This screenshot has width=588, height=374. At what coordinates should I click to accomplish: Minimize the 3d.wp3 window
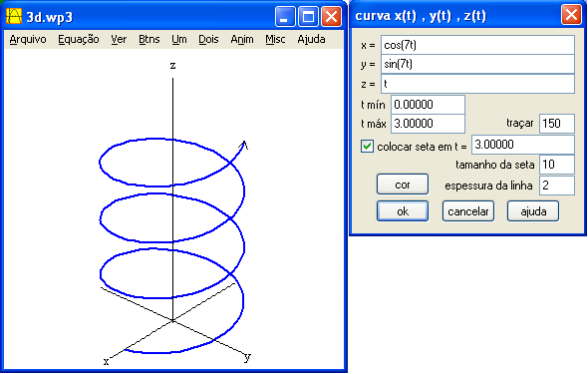(x=285, y=17)
